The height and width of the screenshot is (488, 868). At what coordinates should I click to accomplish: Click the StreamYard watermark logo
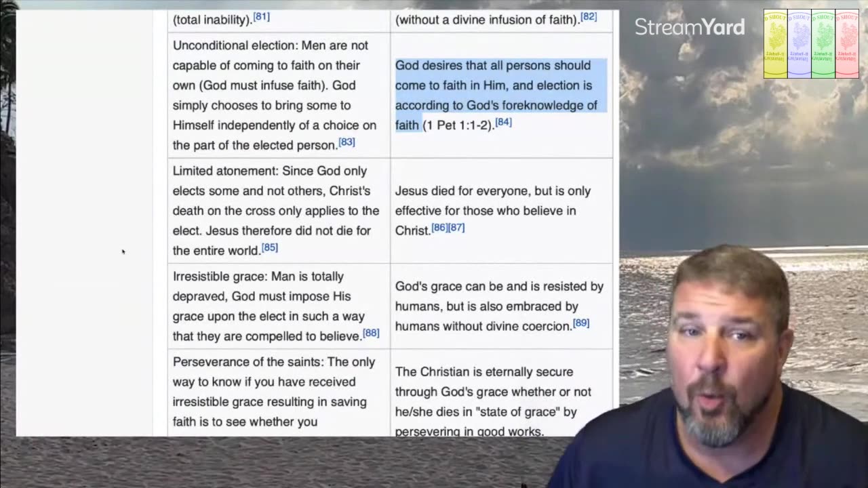[690, 27]
